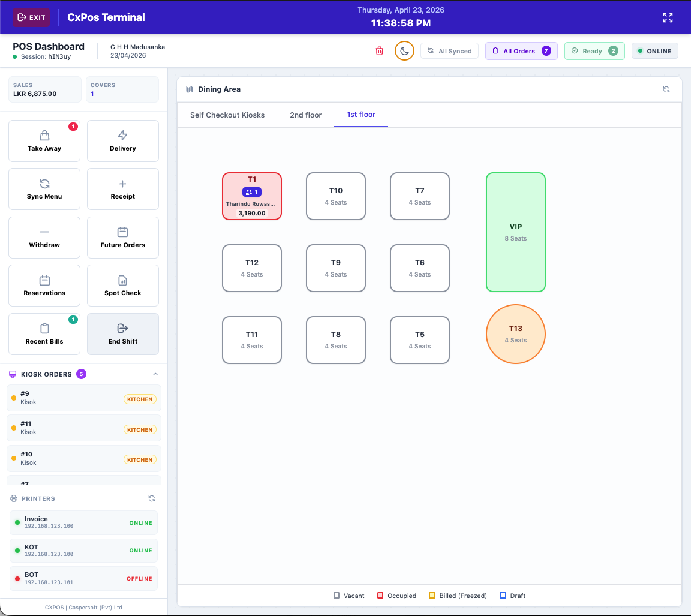Select table T5
691x616 pixels.
419,340
